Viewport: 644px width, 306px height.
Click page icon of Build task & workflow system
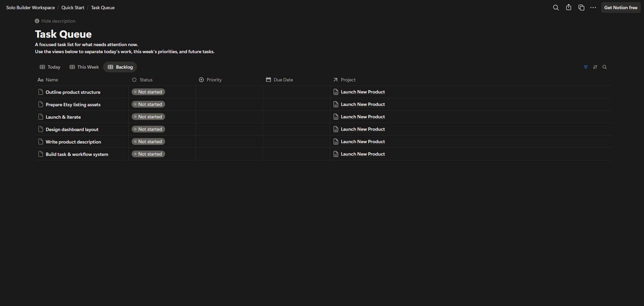pos(41,154)
